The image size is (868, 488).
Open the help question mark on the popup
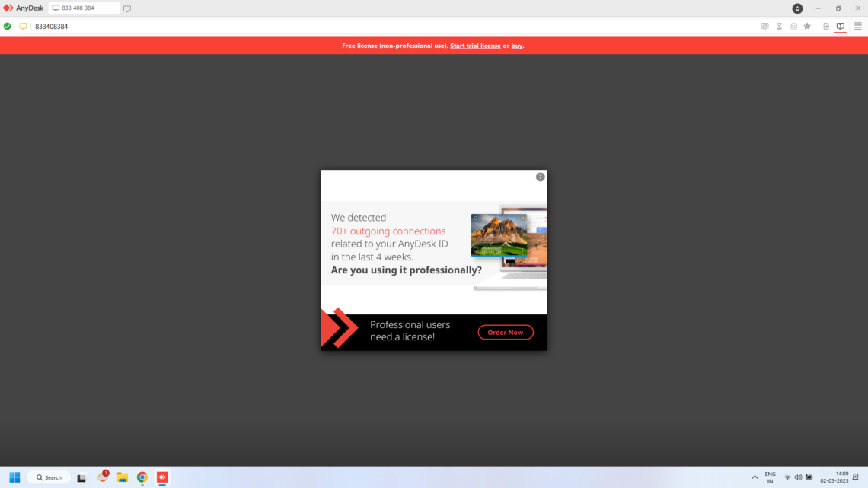click(x=541, y=176)
